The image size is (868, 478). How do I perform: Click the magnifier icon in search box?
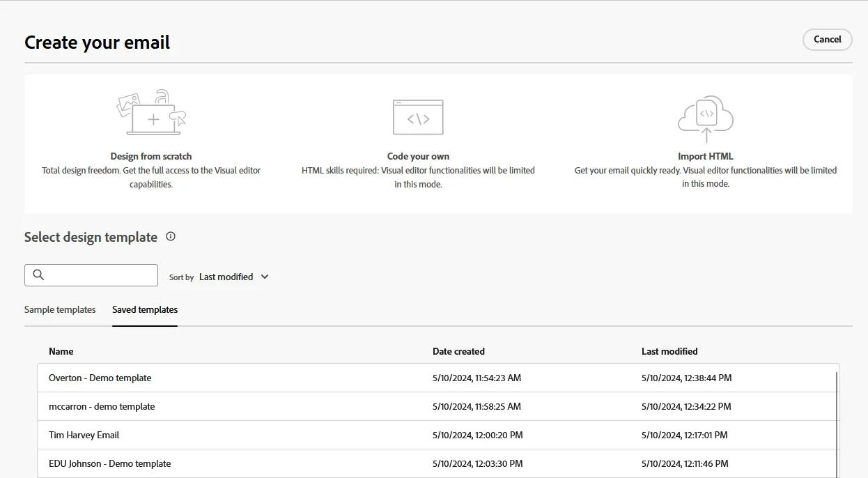(x=38, y=275)
